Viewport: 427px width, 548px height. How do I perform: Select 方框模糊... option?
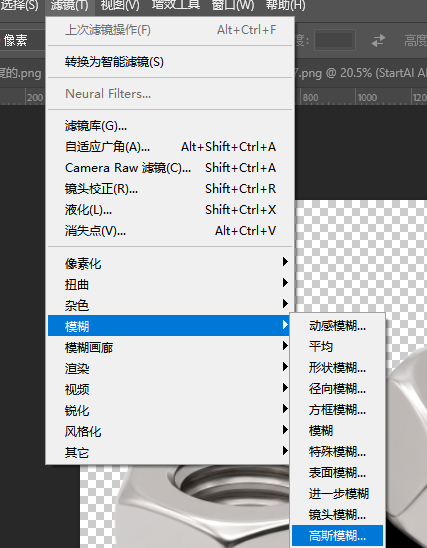[x=338, y=410]
